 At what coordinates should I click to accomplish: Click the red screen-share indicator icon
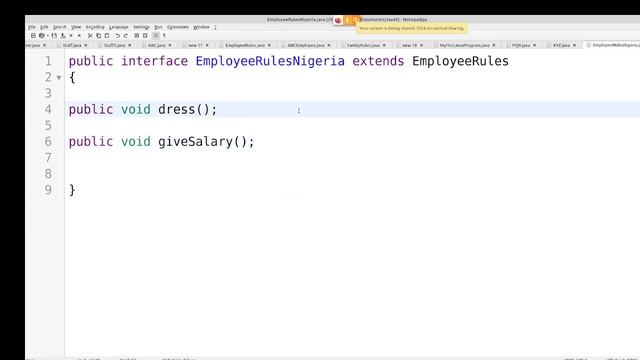(x=338, y=20)
